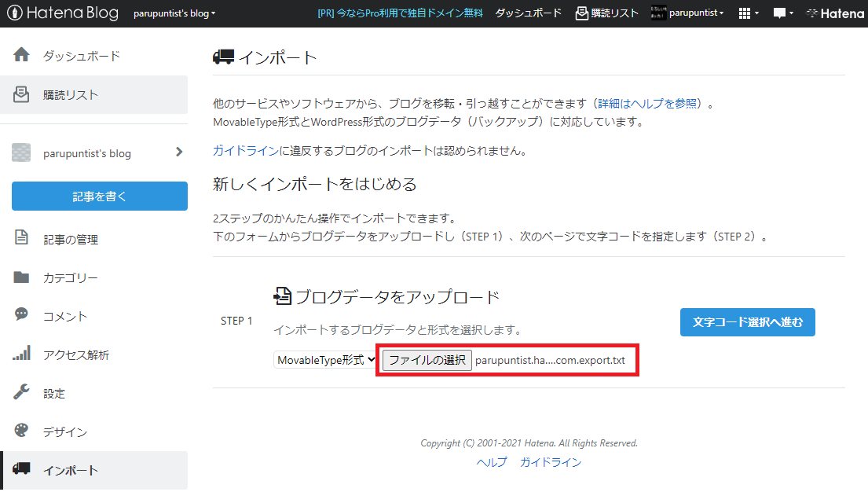Click the truck icon in sidebar インポート
This screenshot has height=492, width=868.
21,468
